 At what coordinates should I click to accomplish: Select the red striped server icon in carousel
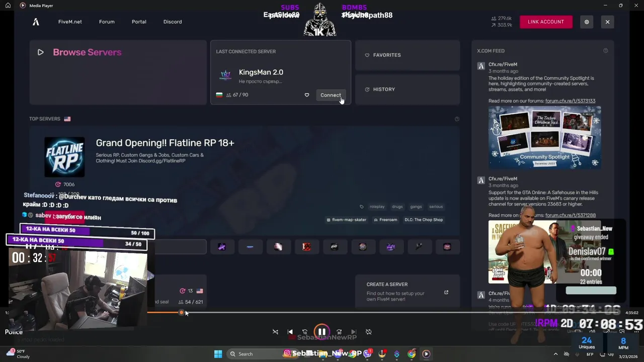click(306, 247)
